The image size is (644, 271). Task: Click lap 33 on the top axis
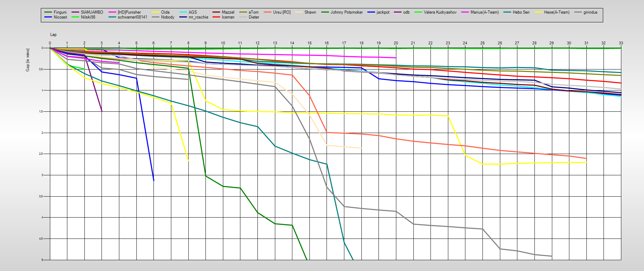(x=621, y=43)
